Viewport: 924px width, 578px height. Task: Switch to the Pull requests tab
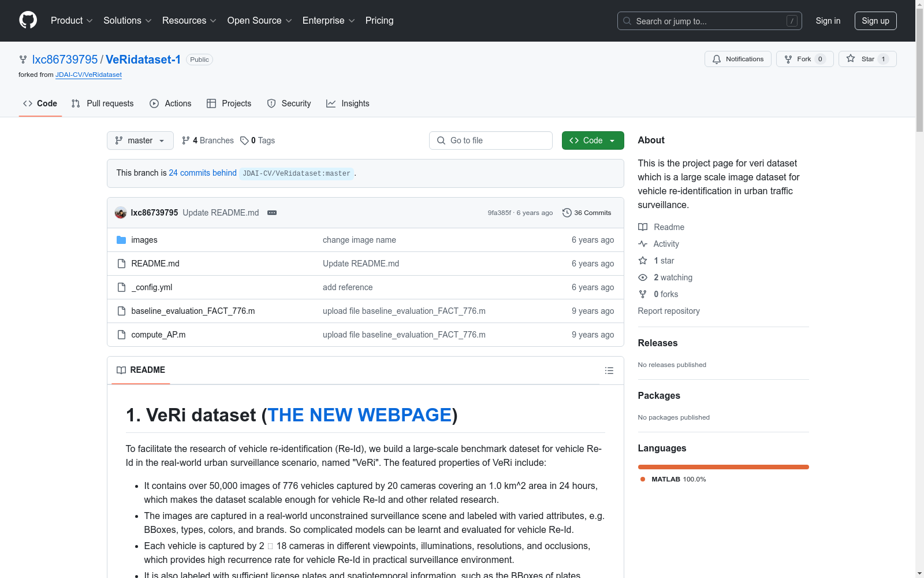point(103,103)
